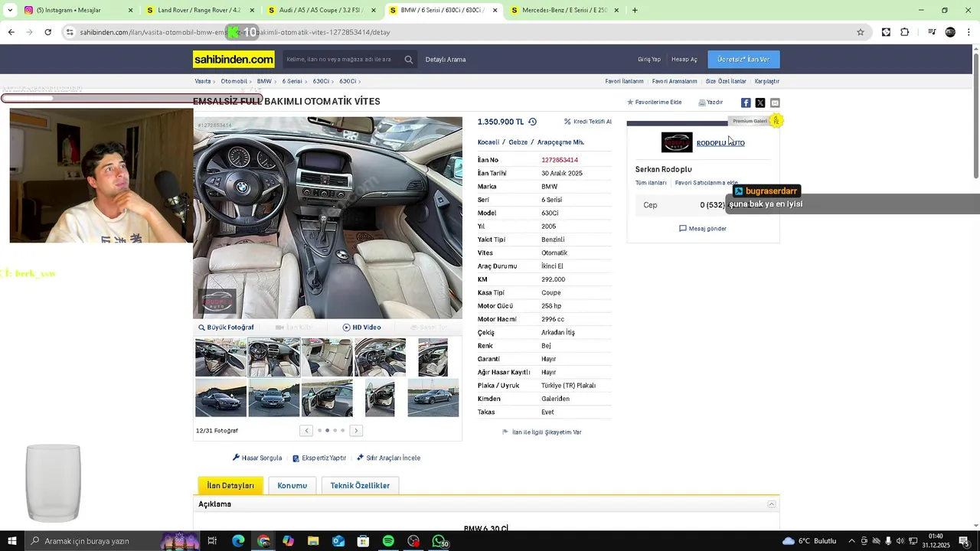This screenshot has height=551, width=980.
Task: Click the search magnifier in the sahibinden search box
Action: point(409,60)
